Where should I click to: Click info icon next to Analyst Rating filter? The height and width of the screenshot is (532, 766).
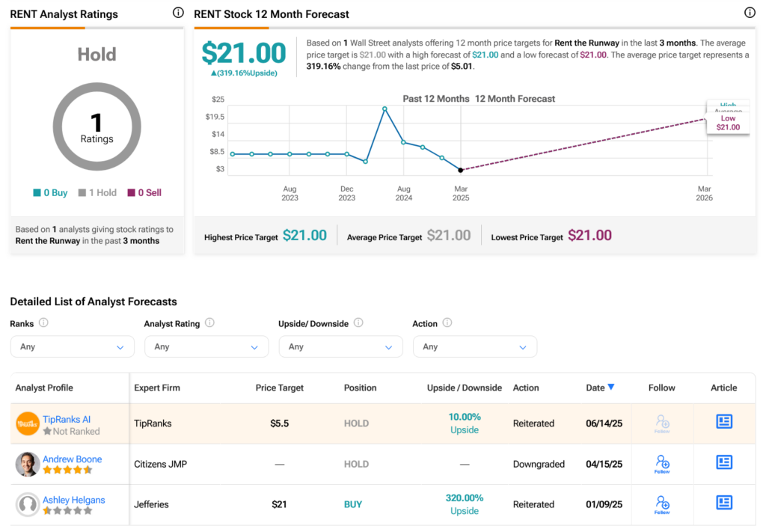click(209, 323)
